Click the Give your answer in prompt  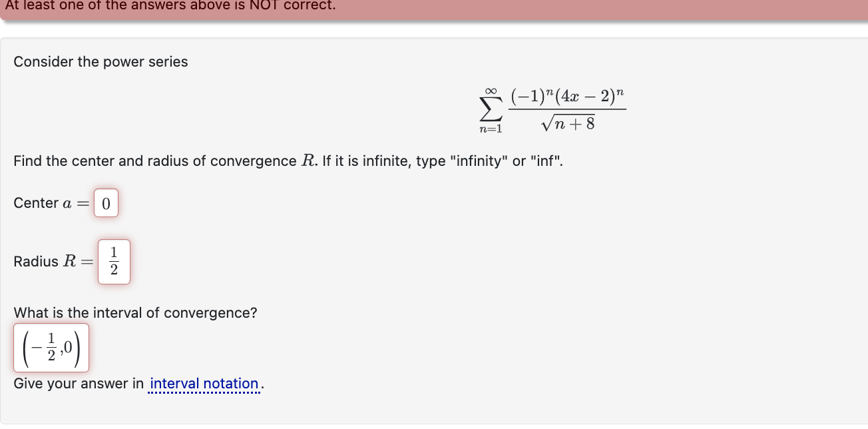click(x=75, y=383)
